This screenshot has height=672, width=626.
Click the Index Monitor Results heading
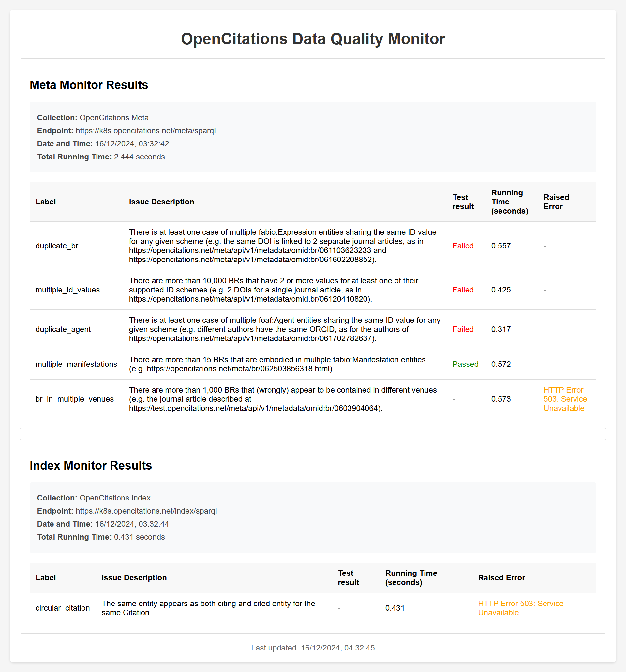[x=91, y=466]
